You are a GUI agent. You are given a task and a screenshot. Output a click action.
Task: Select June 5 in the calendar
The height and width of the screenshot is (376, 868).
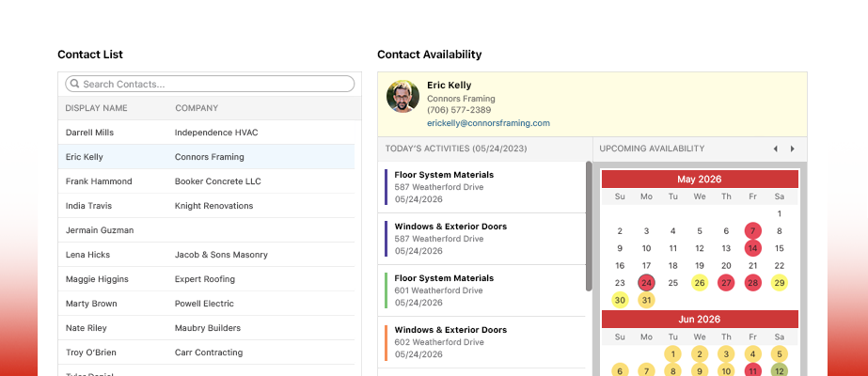click(x=780, y=354)
